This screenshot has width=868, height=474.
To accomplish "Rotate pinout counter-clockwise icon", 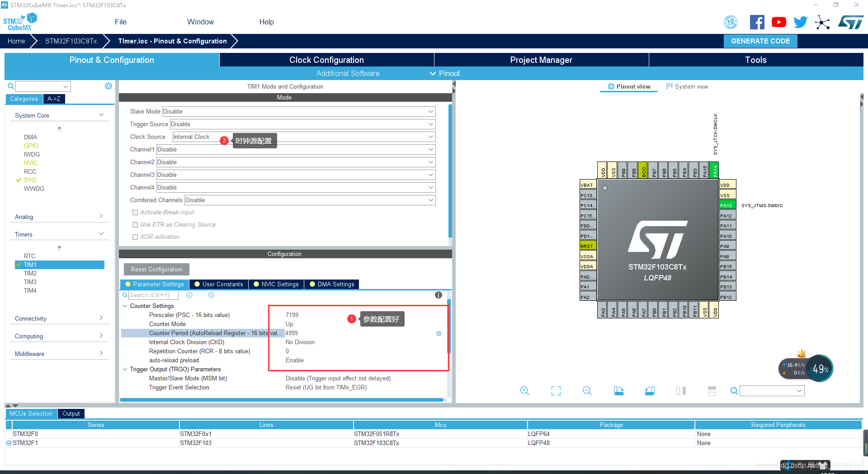I will tap(650, 391).
